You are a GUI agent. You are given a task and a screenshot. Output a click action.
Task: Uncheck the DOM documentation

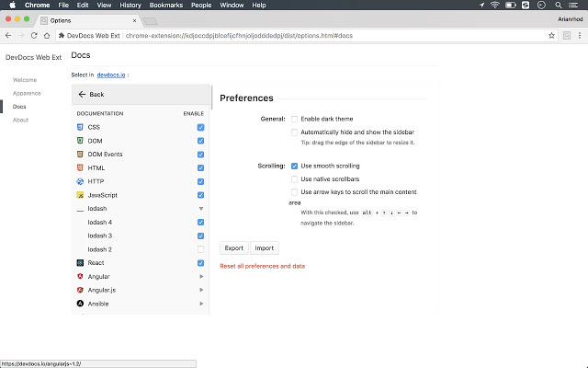(200, 141)
